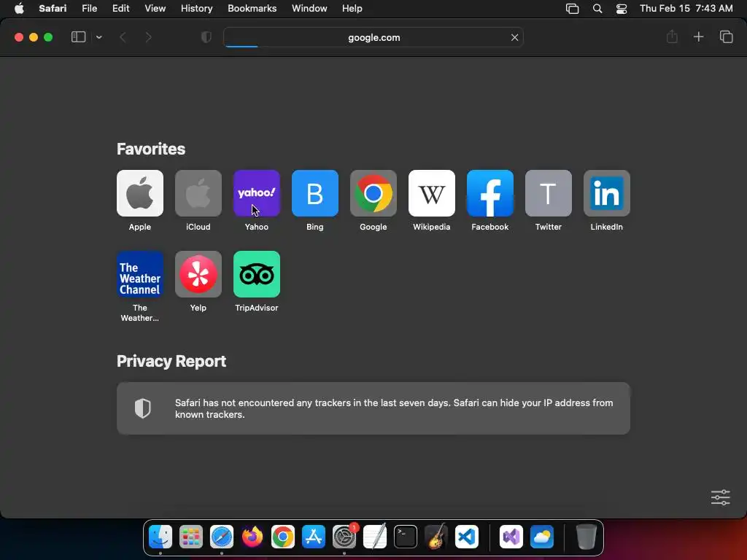The width and height of the screenshot is (747, 560).
Task: Open the View menu
Action: pos(155,9)
